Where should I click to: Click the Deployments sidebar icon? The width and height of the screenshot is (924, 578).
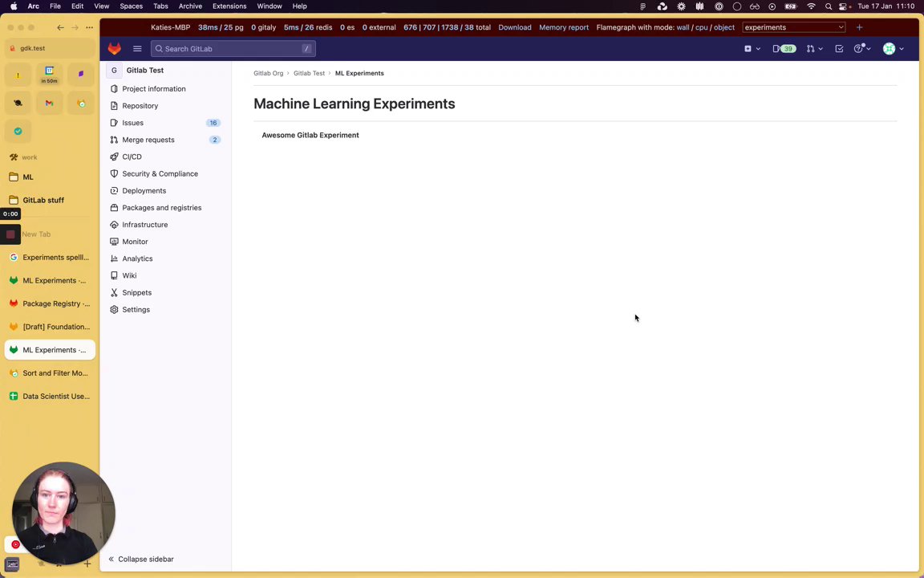(115, 191)
